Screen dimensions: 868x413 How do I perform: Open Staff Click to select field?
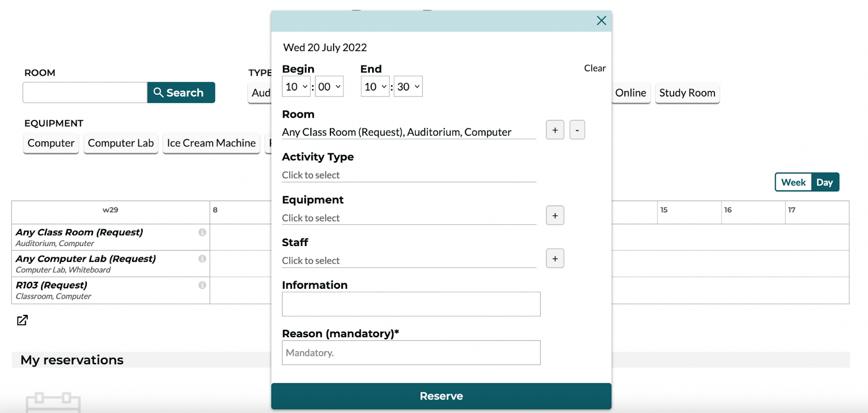[409, 261]
